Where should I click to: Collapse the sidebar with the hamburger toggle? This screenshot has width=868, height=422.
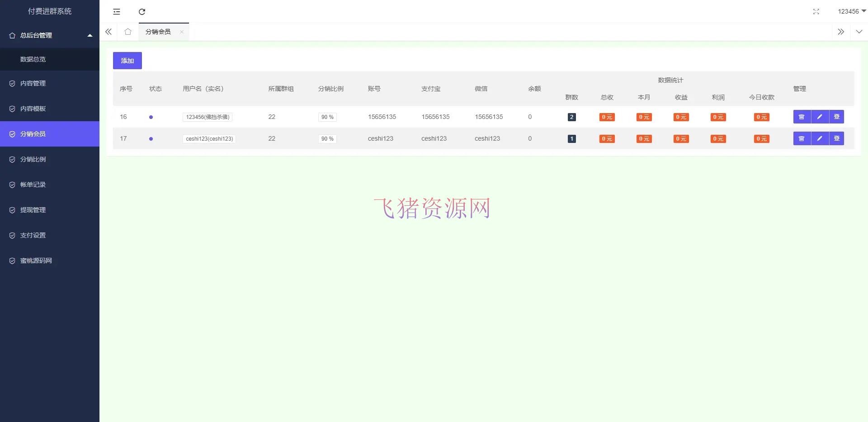pyautogui.click(x=117, y=11)
